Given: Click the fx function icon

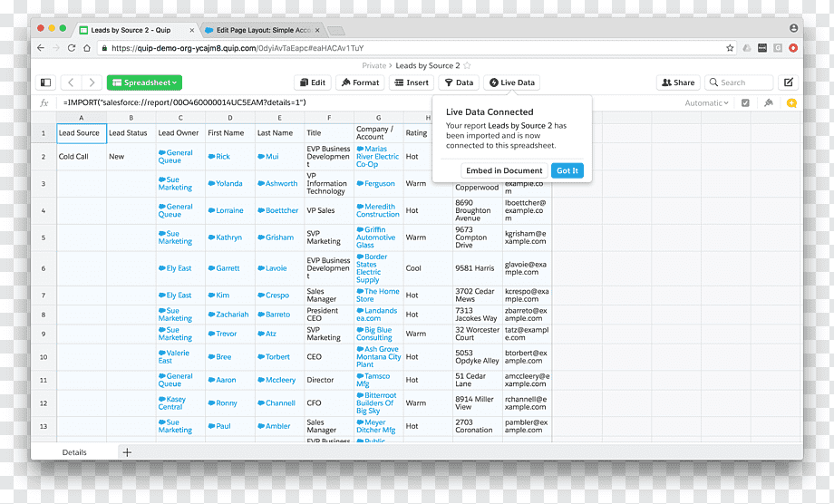Looking at the screenshot, I should [x=44, y=103].
